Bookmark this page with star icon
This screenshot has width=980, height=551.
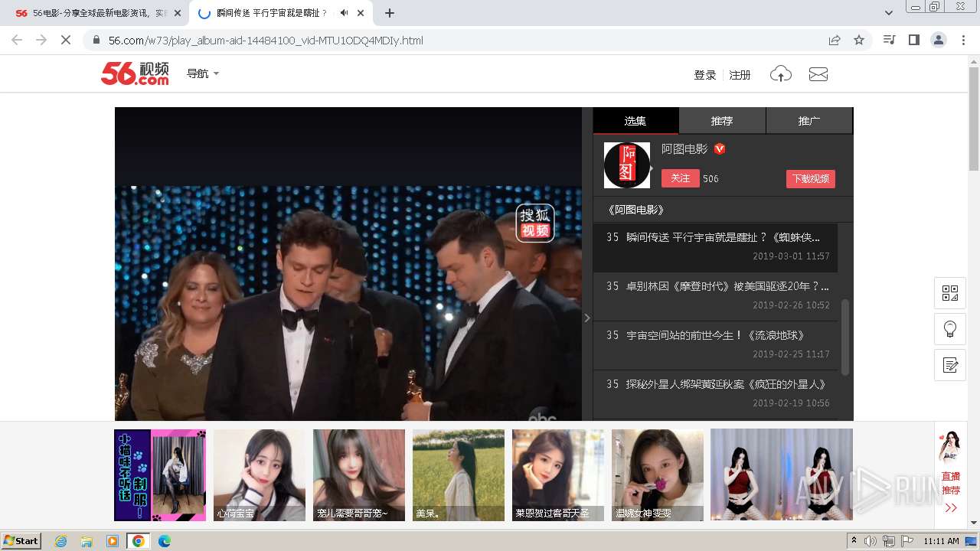[x=859, y=40]
